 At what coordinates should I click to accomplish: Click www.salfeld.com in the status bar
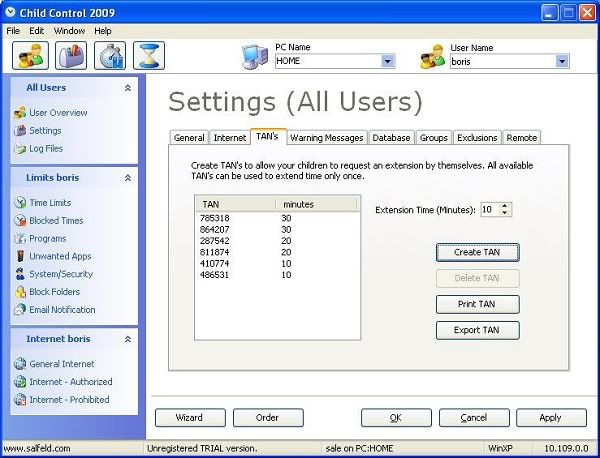coord(37,448)
